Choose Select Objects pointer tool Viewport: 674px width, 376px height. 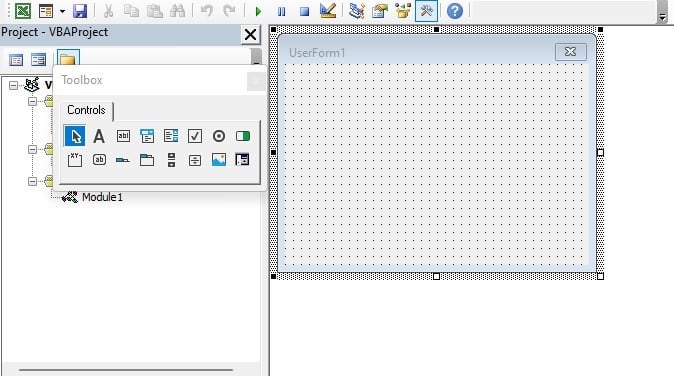(x=75, y=136)
